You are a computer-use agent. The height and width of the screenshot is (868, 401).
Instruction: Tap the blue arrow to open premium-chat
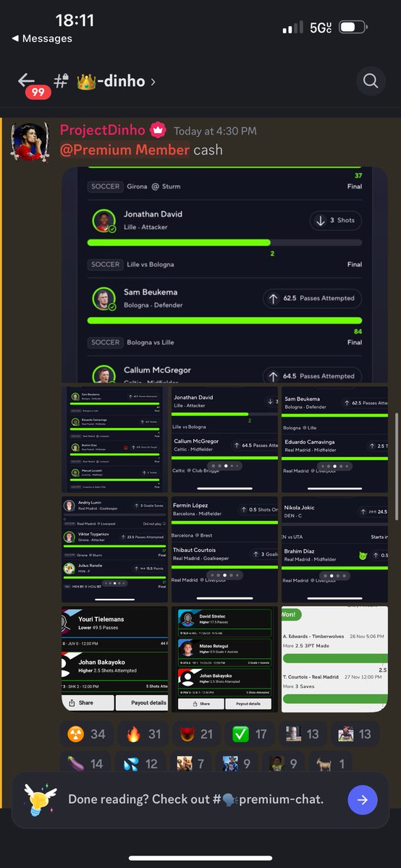(362, 799)
